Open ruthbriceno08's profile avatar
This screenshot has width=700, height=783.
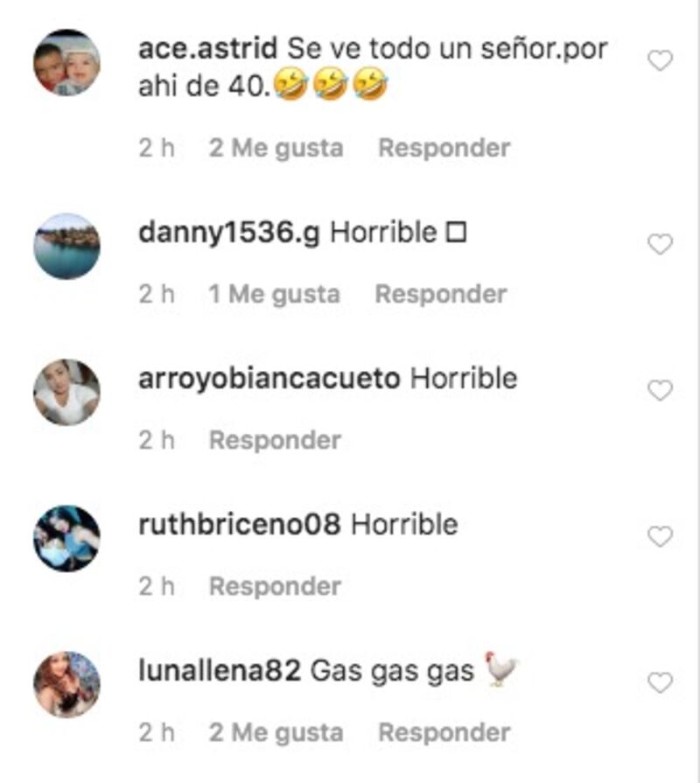pos(66,538)
